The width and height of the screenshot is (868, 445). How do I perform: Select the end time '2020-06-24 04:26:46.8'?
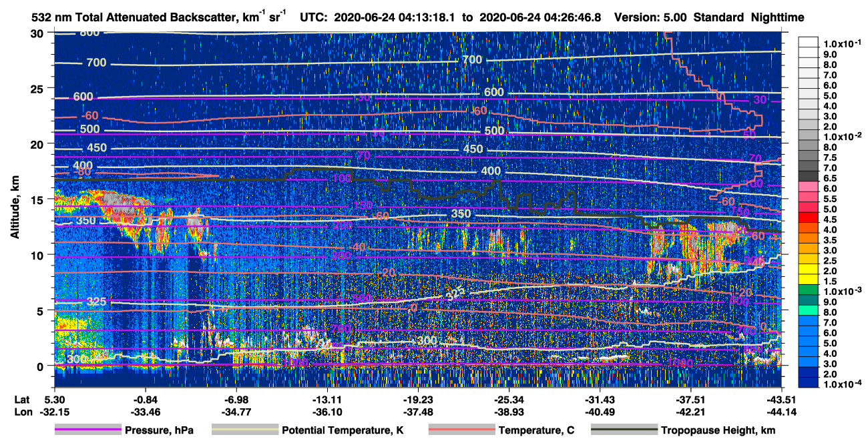coord(539,17)
